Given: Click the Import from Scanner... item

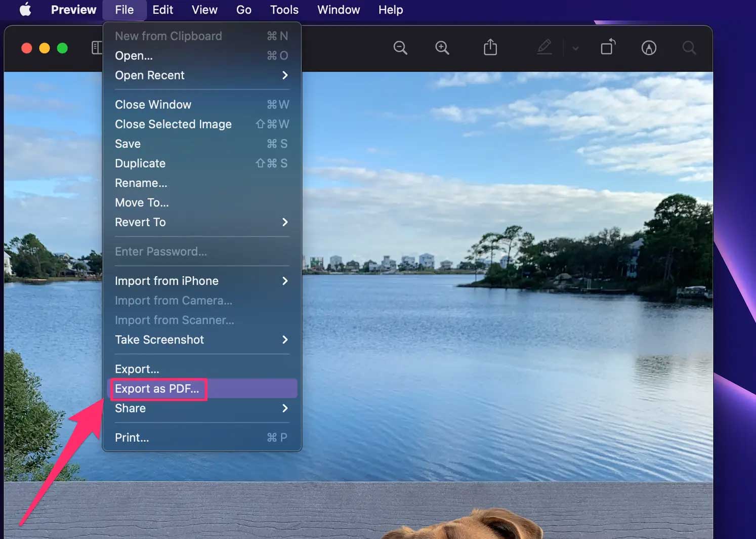Looking at the screenshot, I should click(x=202, y=320).
